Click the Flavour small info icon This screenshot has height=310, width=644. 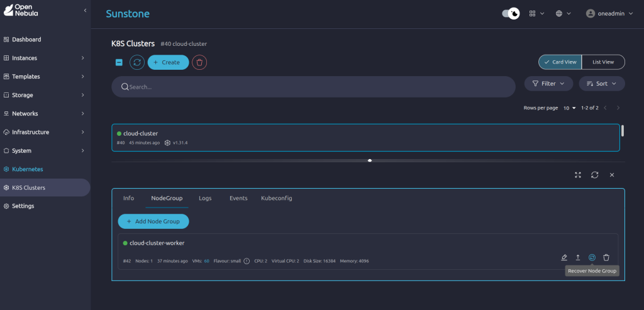pos(247,261)
